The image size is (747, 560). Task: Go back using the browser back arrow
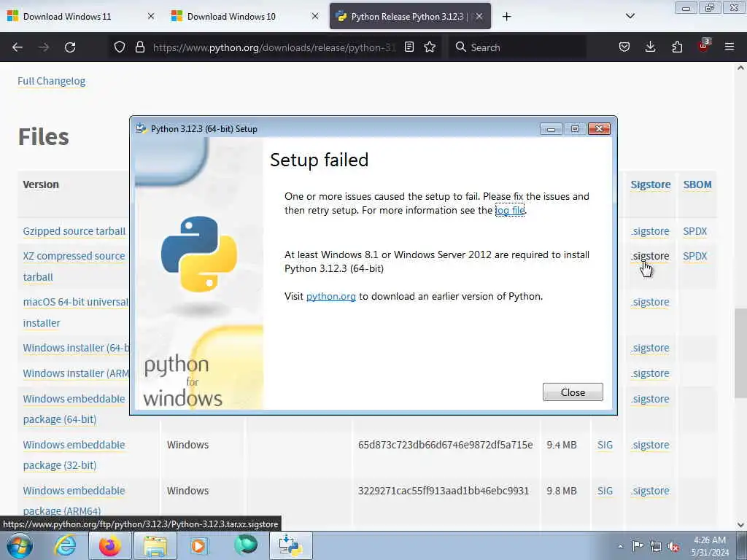coord(18,47)
